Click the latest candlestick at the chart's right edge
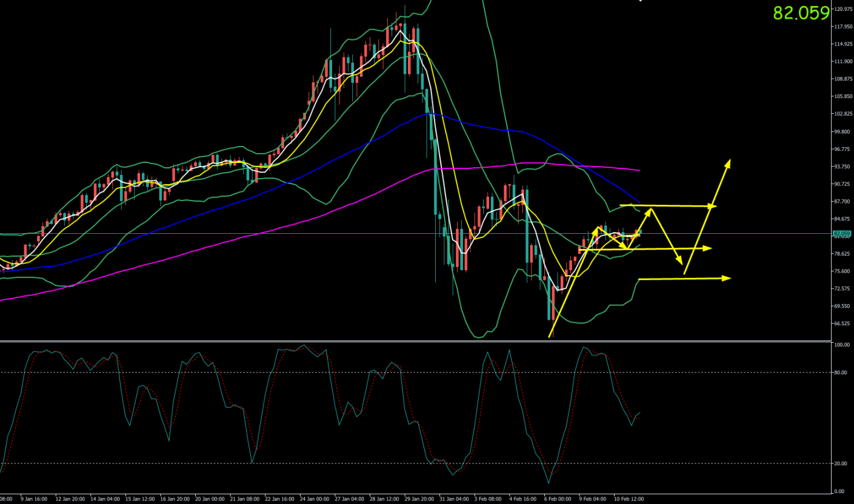The image size is (854, 504). coord(640,232)
